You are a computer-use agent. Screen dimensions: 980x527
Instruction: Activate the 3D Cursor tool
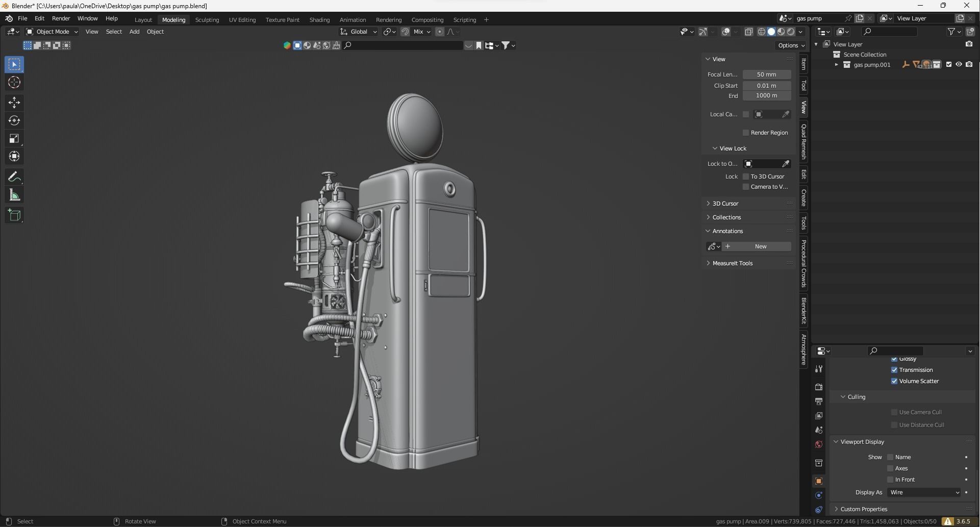click(14, 82)
